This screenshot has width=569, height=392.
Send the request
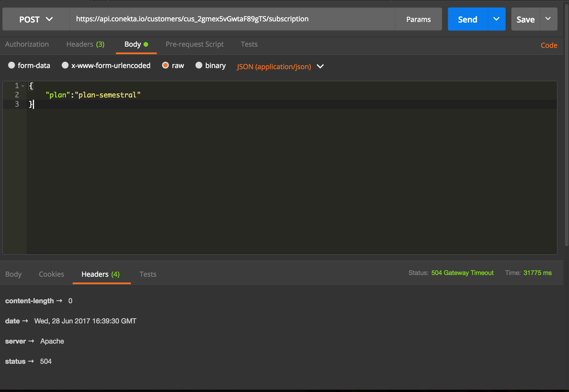click(467, 19)
